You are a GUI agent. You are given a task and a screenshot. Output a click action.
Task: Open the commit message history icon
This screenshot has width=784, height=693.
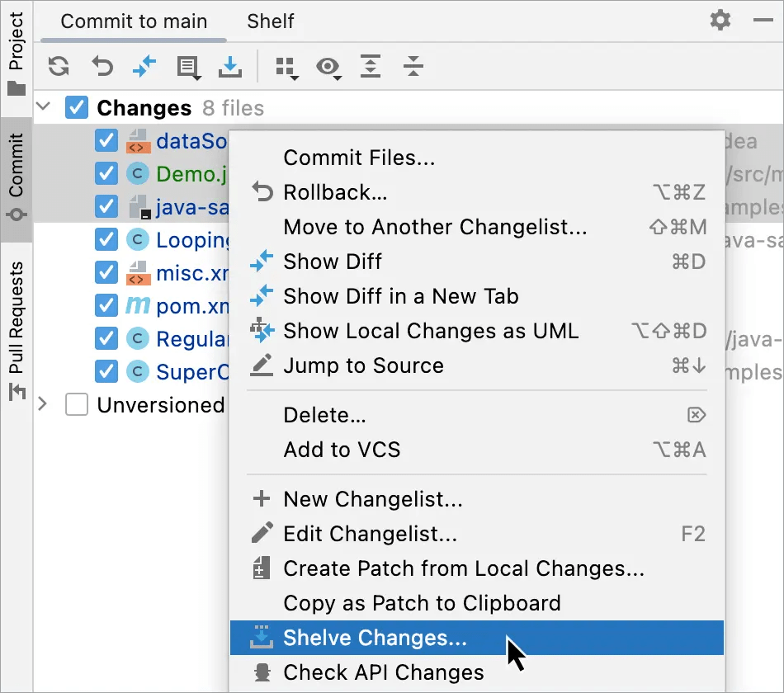[187, 68]
